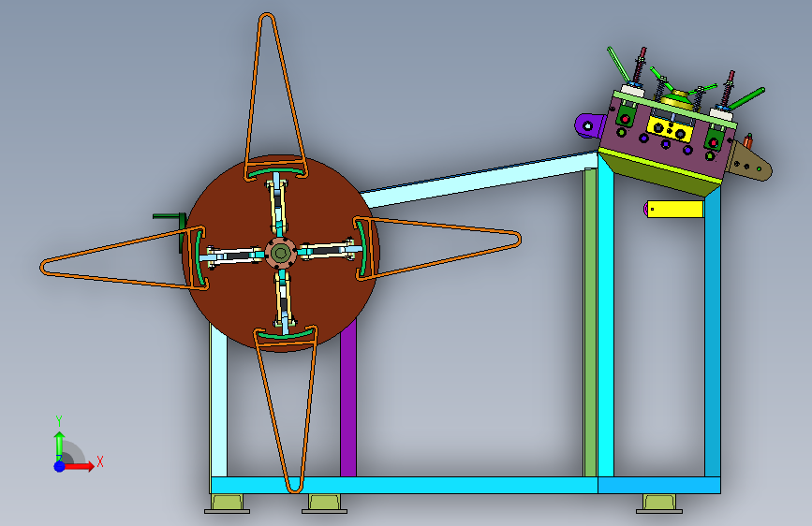812x526 pixels.
Task: Select the green vertical frame post
Action: (x=590, y=322)
